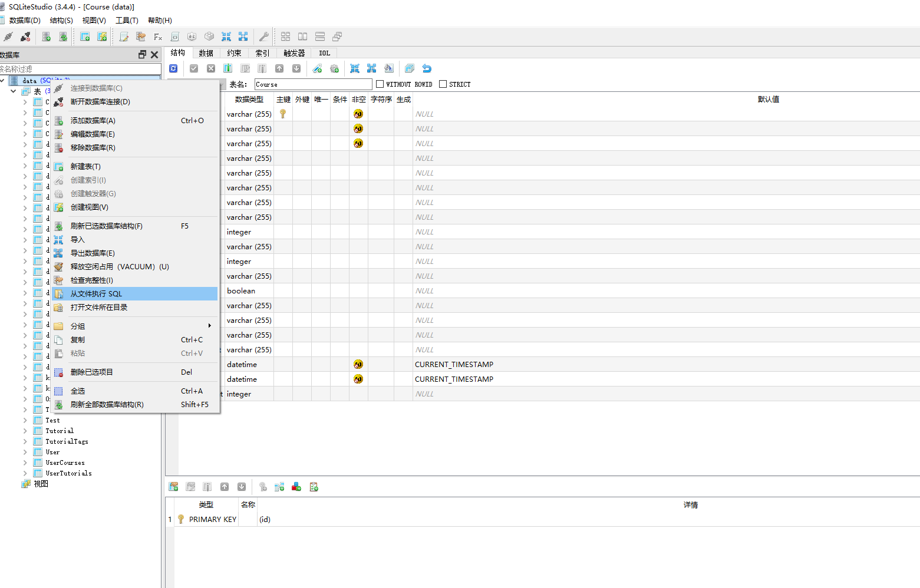Click the import toolbar icon

point(226,37)
